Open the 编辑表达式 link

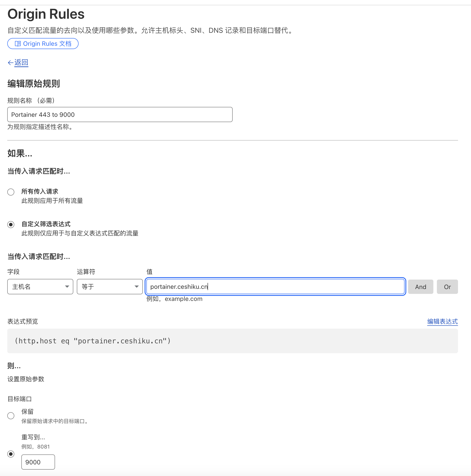pyautogui.click(x=442, y=322)
